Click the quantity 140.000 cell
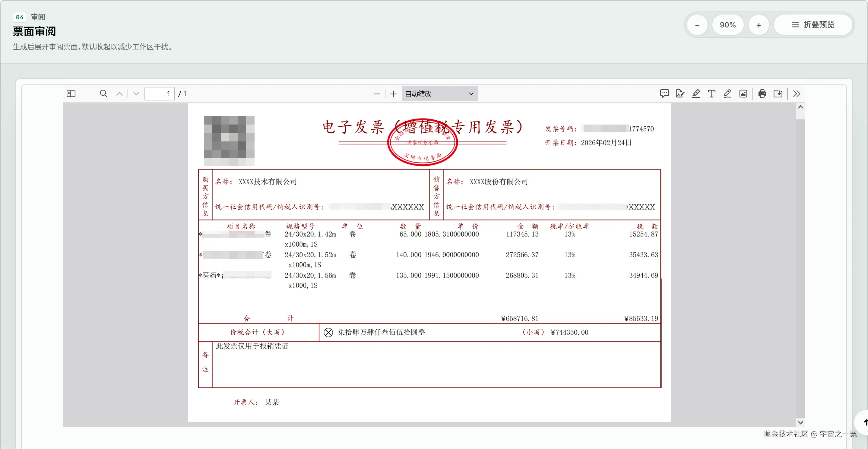 [x=408, y=255]
